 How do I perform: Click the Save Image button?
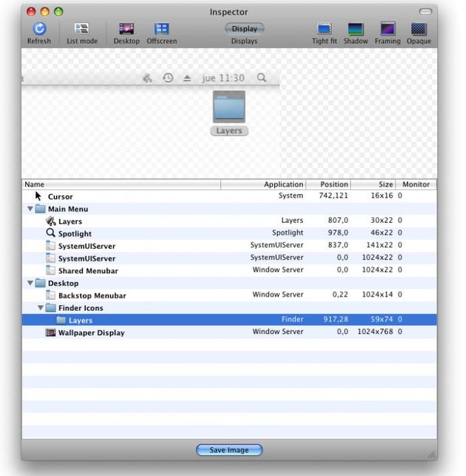point(229,449)
